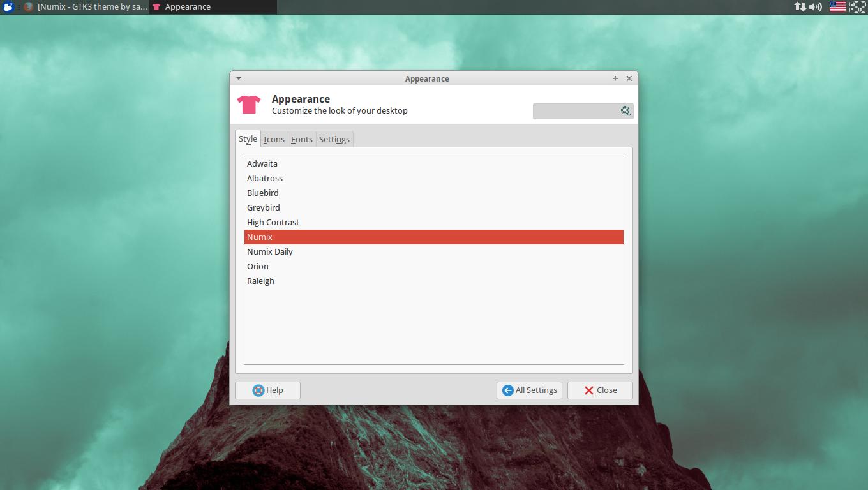Select the Orion theme

[434, 266]
